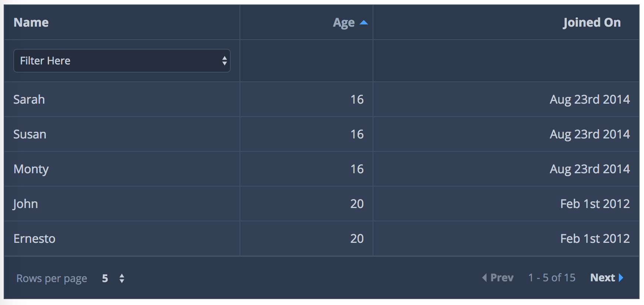
Task: Sort table by Age column header
Action: (343, 23)
